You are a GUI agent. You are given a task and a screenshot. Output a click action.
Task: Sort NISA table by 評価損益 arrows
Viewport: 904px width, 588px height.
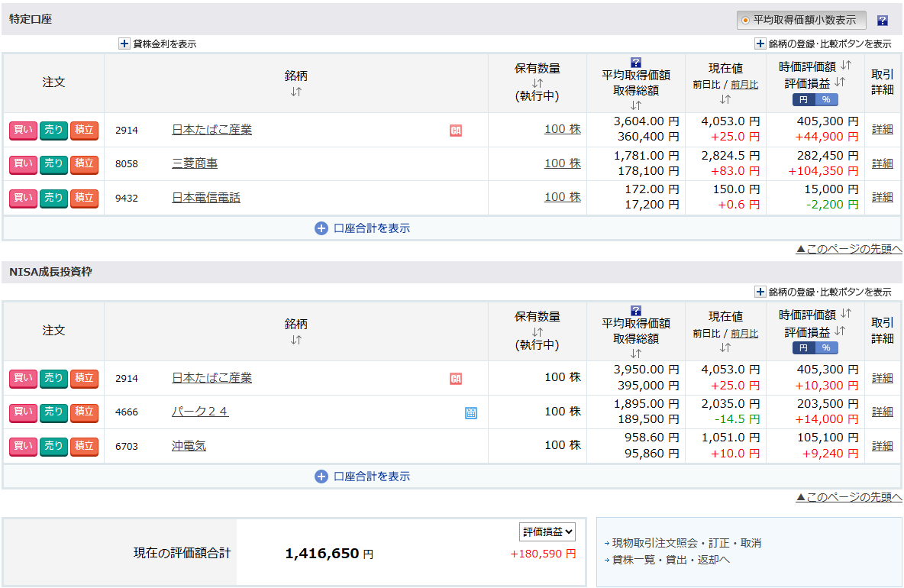pos(840,331)
